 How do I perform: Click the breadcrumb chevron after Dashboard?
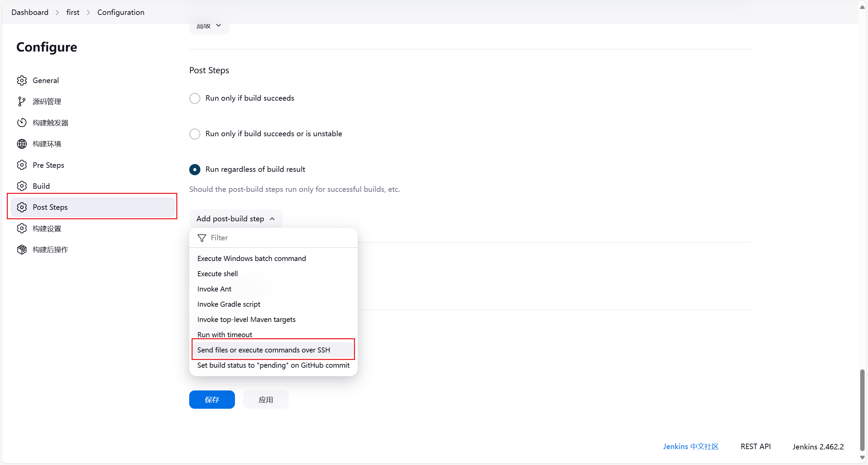tap(57, 13)
